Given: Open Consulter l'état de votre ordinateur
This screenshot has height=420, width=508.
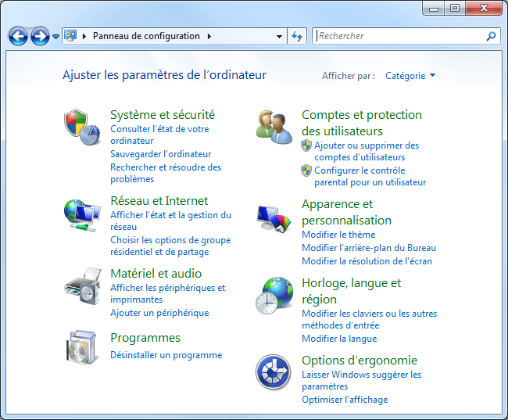Looking at the screenshot, I should [x=159, y=135].
